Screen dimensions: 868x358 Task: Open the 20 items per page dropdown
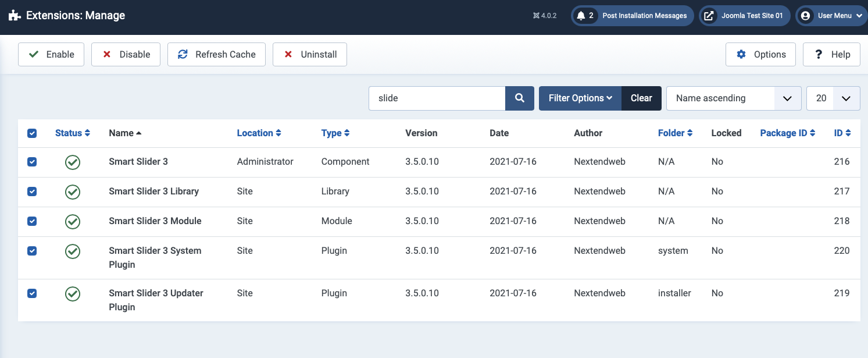[x=833, y=98]
